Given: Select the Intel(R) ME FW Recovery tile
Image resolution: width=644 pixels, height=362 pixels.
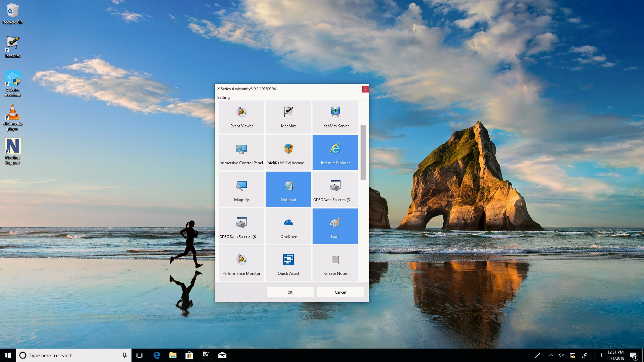Looking at the screenshot, I should 288,153.
